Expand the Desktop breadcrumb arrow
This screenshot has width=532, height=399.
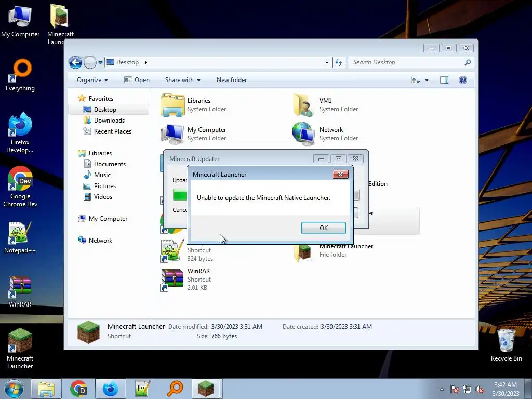pyautogui.click(x=146, y=62)
